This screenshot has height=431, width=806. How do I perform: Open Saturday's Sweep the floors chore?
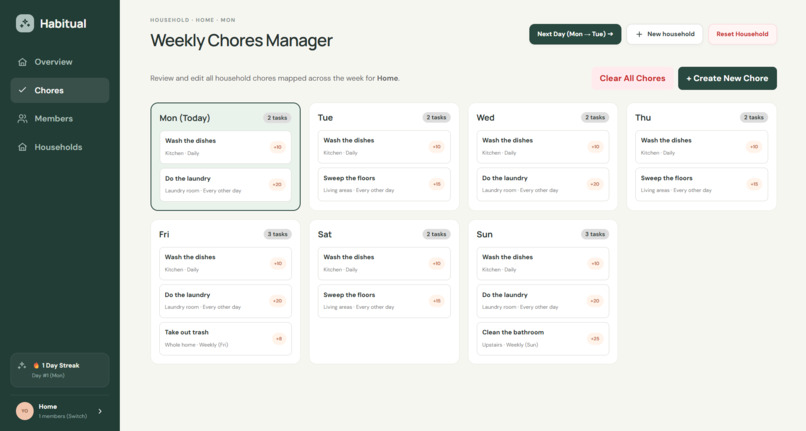384,301
